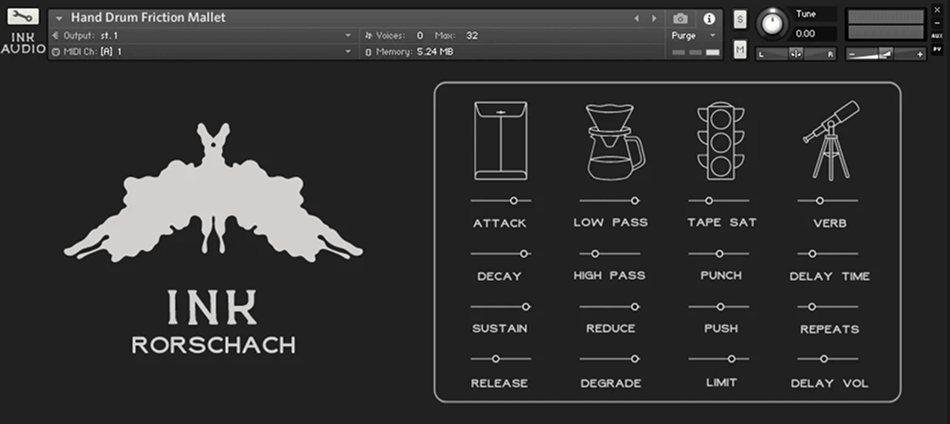Open the wrench instrument edit icon
This screenshot has width=950, height=424.
pos(23,16)
